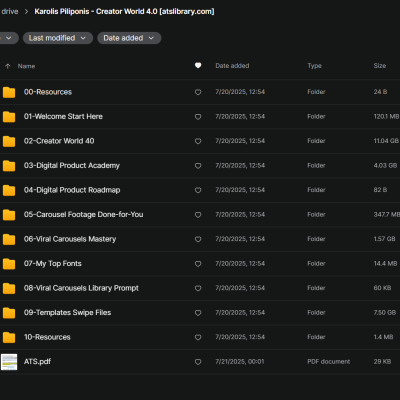Select the 08-Viral Carousels Library Prompt name
400x400 pixels.
(x=81, y=288)
